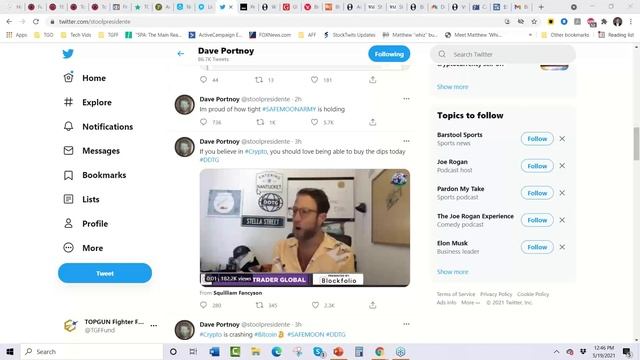
Task: Bookmark this page with the star icon
Action: (x=534, y=21)
